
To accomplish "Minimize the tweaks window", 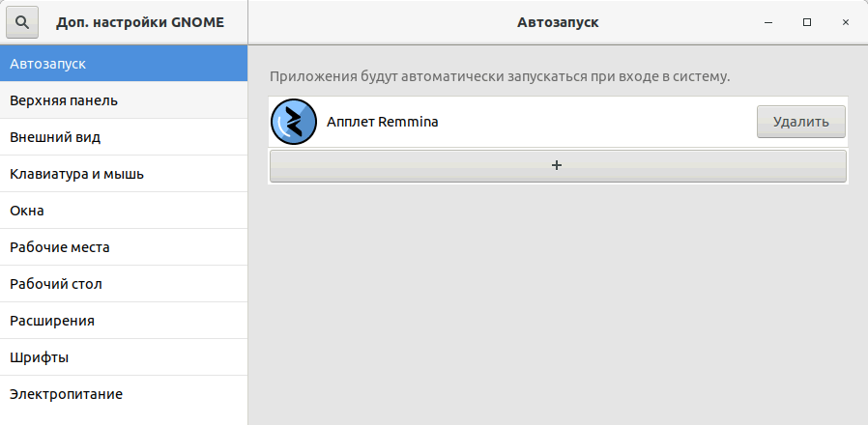I will (x=768, y=22).
